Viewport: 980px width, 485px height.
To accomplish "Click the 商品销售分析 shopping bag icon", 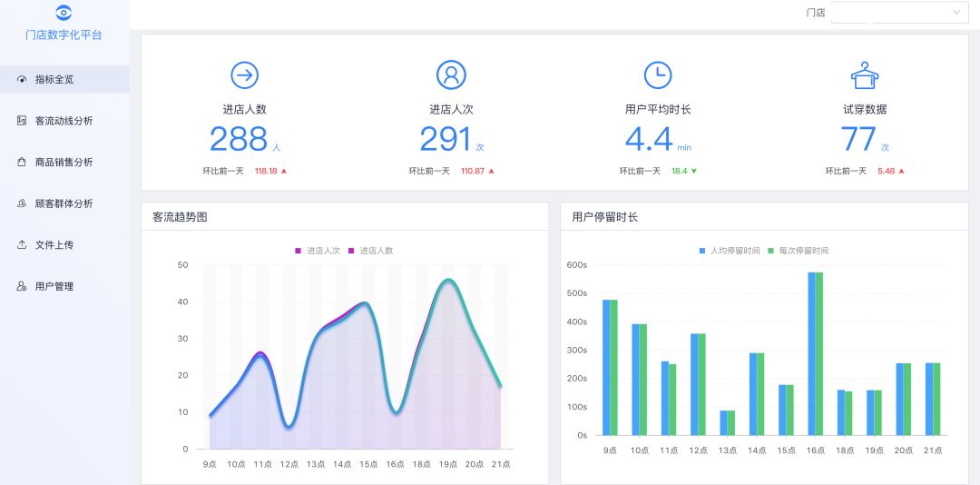I will tap(22, 162).
